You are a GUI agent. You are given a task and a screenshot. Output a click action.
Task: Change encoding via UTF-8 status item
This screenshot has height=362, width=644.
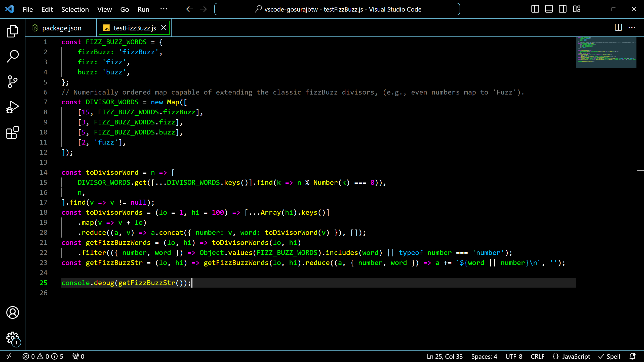[x=513, y=356]
